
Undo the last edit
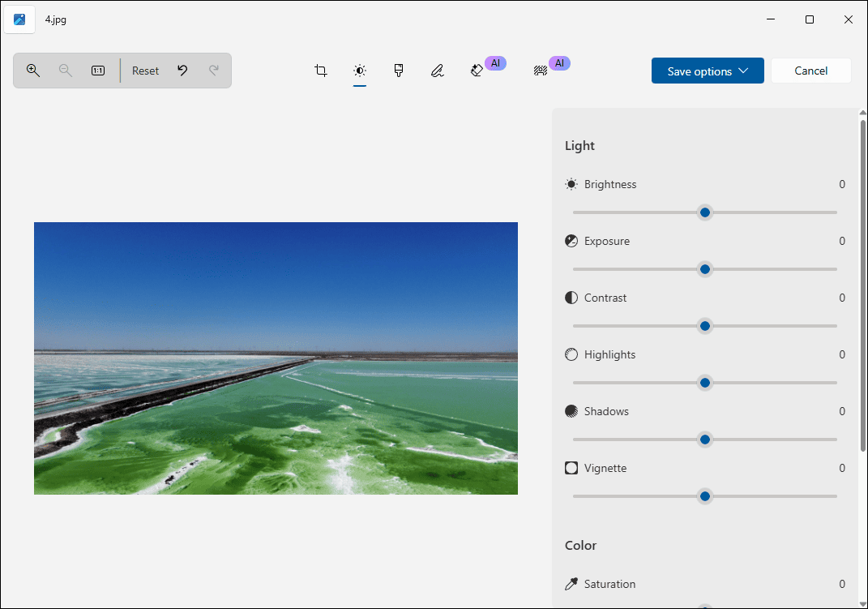(x=182, y=71)
